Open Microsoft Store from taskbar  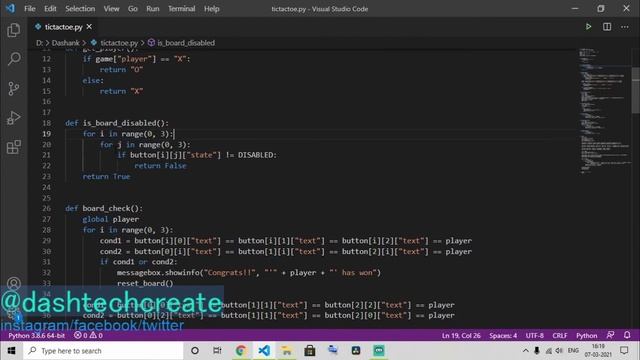point(310,351)
